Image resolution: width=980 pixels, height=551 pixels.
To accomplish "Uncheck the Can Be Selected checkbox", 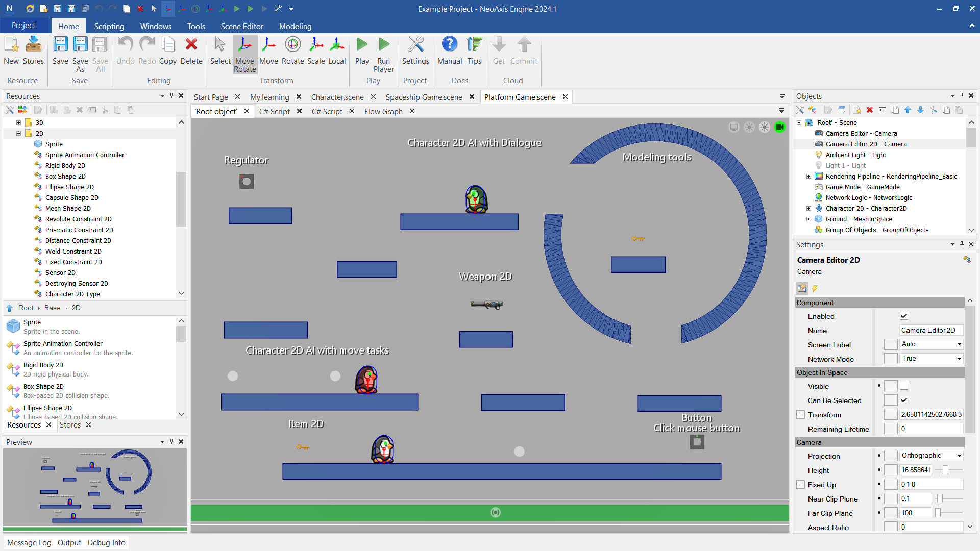I will [904, 400].
